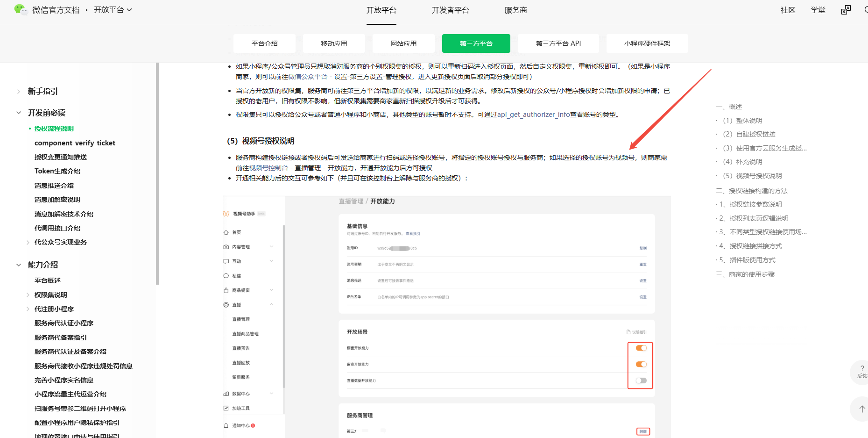Open api_get_authorizer_info link
The image size is (868, 438).
[533, 115]
